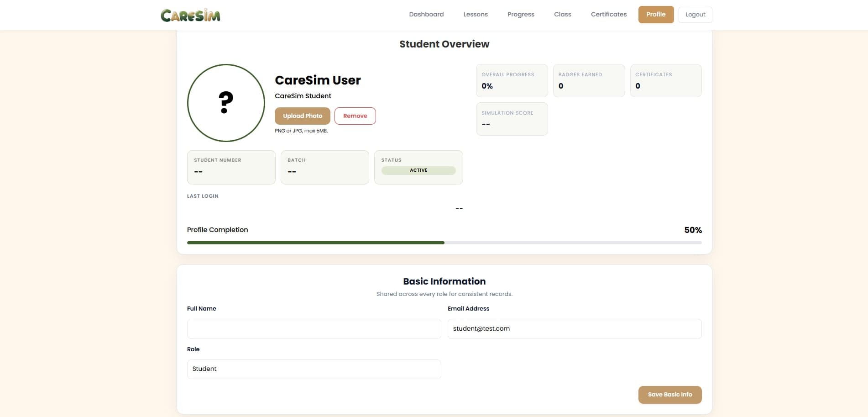Image resolution: width=868 pixels, height=417 pixels.
Task: Navigate to the Lessons section
Action: 475,14
